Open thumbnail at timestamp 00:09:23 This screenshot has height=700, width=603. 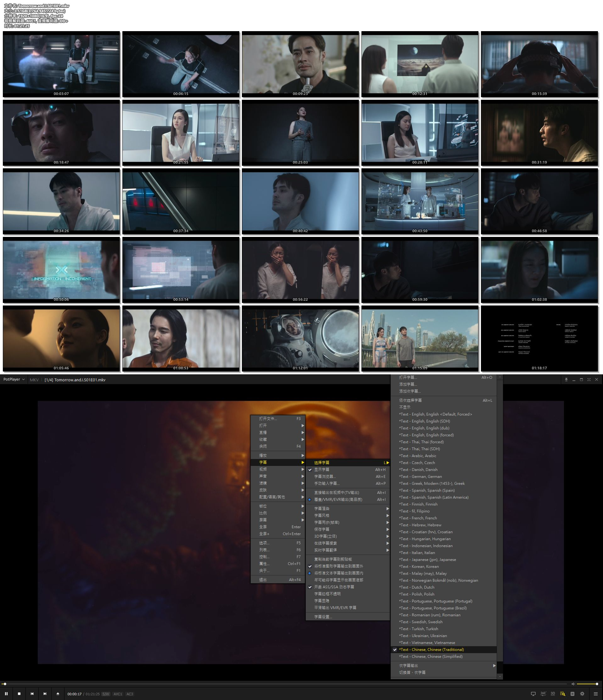pos(300,64)
